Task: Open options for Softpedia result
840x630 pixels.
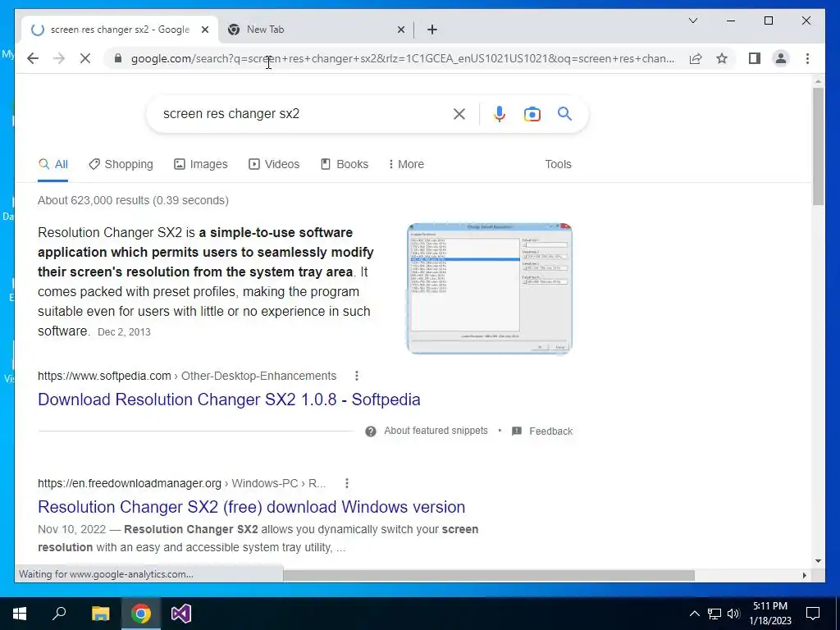Action: pyautogui.click(x=357, y=376)
